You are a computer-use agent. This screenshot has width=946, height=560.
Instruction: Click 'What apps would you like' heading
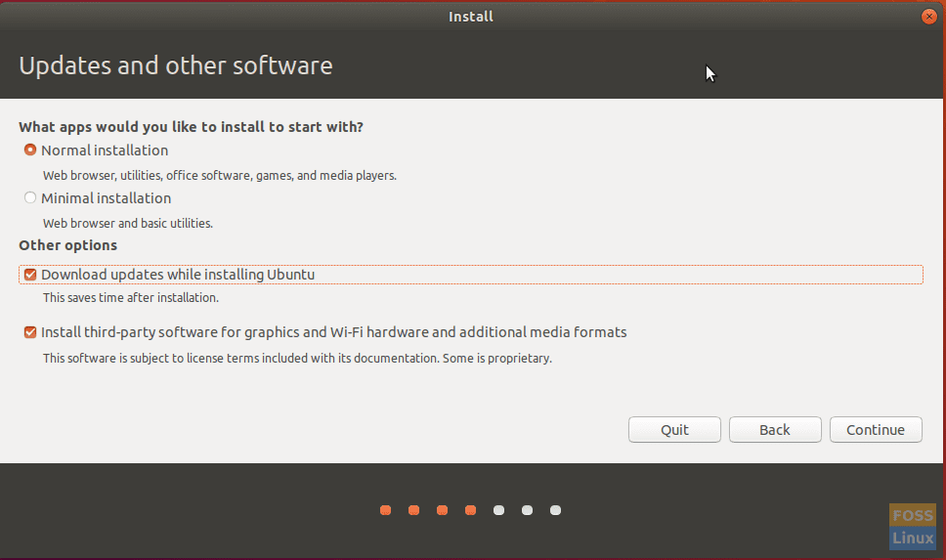tap(192, 127)
